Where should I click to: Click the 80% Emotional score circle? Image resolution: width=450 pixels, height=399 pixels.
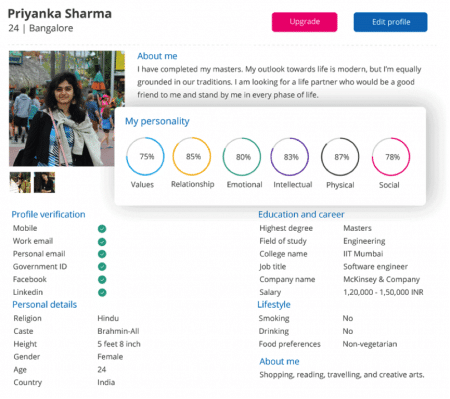(x=242, y=157)
